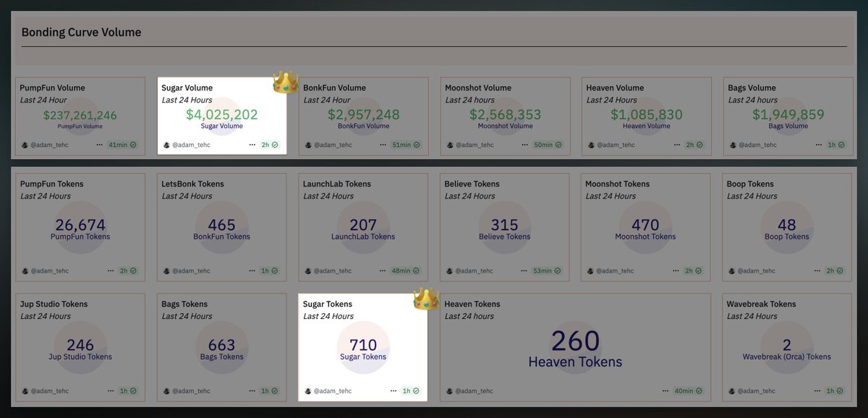Click the crown emoji above Sugar Volume card
The width and height of the screenshot is (868, 418).
click(286, 82)
